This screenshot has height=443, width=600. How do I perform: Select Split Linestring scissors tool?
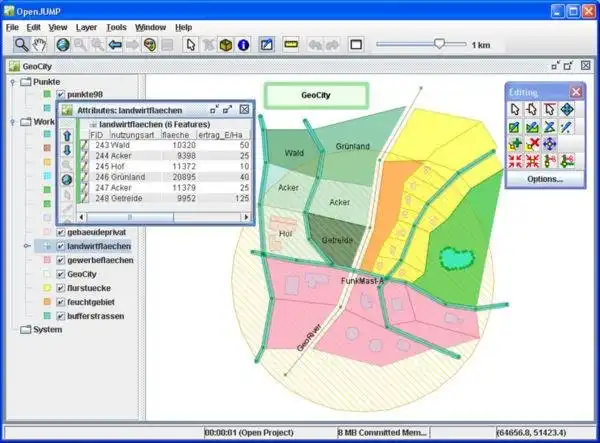tap(549, 161)
